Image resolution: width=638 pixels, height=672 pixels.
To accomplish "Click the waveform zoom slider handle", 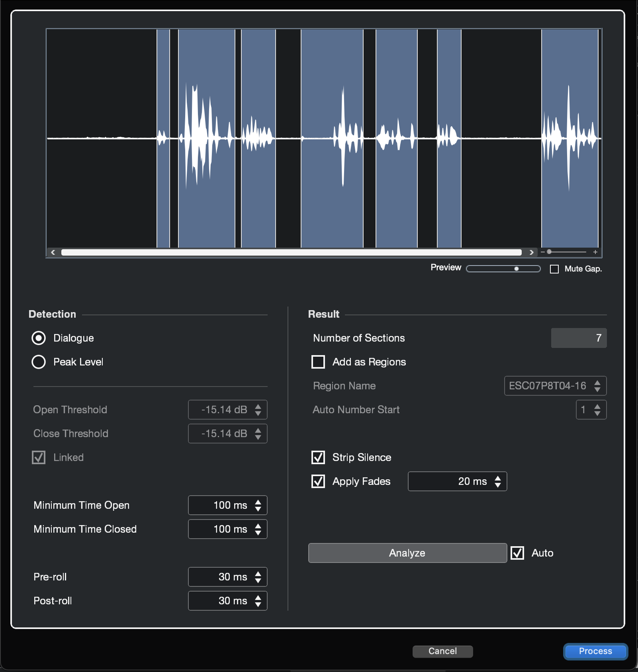I will [549, 252].
